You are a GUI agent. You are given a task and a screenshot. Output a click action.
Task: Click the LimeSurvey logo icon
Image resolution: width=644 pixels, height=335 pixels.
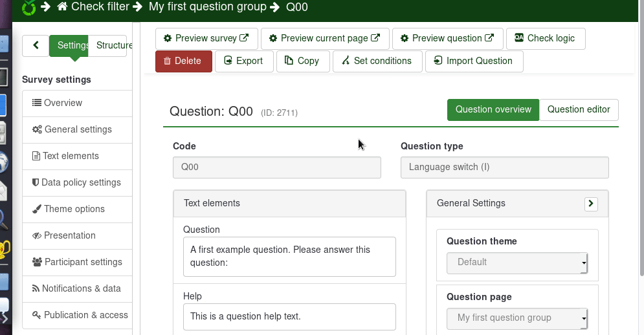tap(29, 7)
